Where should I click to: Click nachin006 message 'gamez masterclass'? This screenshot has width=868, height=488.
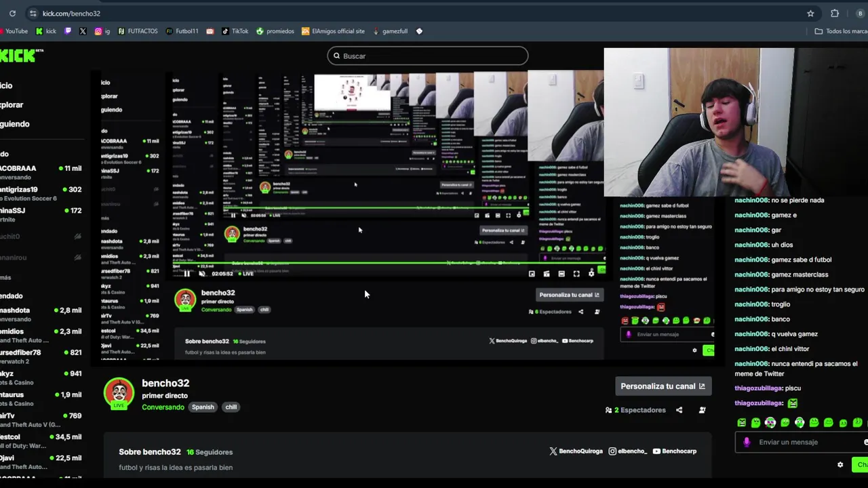point(781,274)
